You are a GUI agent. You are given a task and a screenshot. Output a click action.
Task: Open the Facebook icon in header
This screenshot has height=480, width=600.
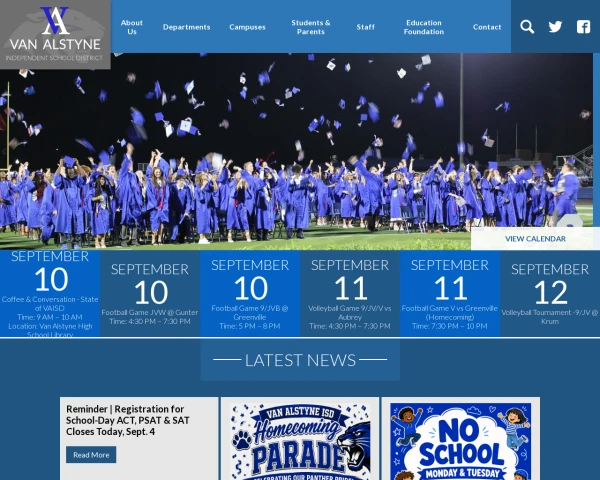[583, 27]
